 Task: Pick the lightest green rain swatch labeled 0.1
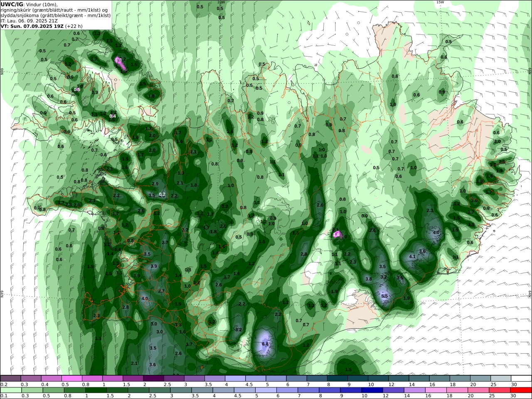pos(11,390)
